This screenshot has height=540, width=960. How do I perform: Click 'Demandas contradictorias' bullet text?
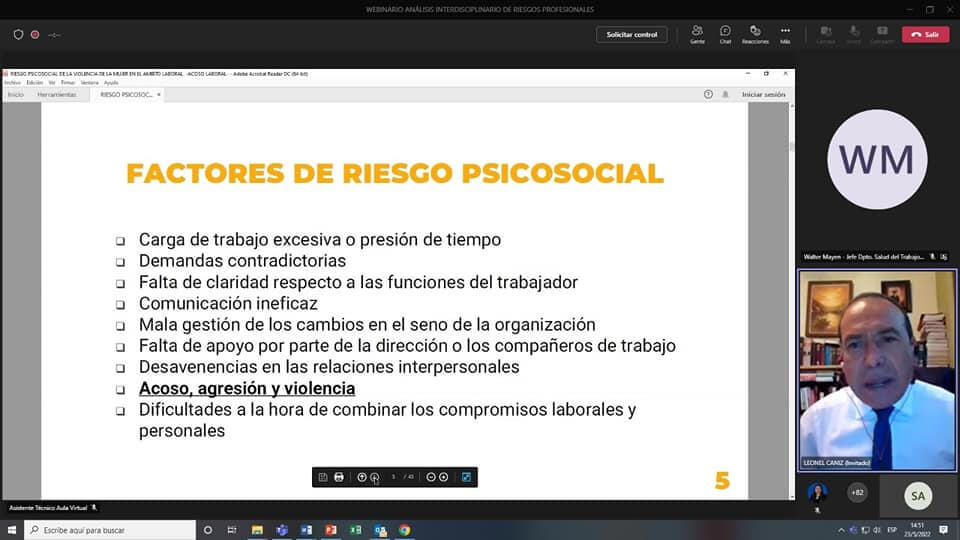click(x=242, y=261)
